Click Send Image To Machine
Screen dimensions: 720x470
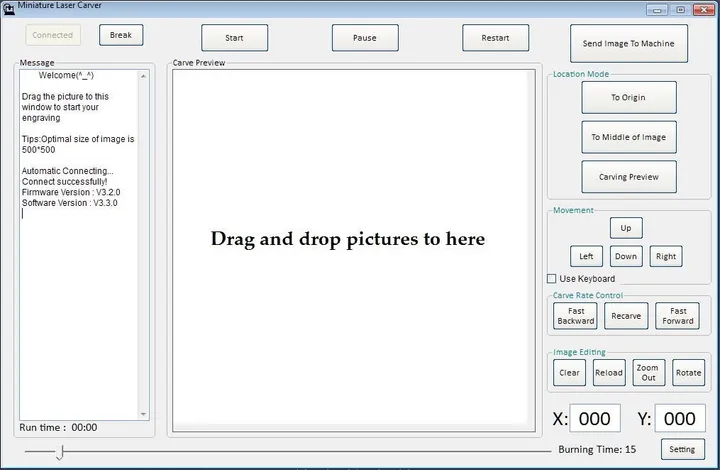(628, 43)
